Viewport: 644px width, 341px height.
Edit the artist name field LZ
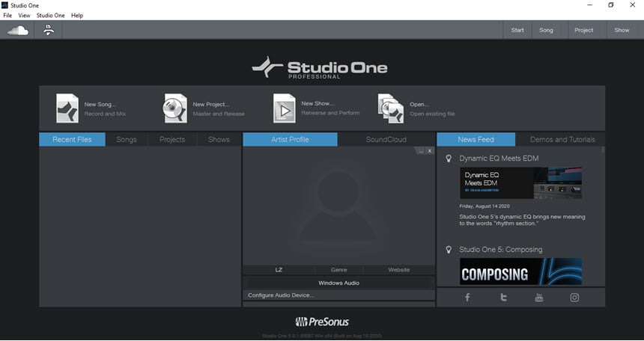(279, 270)
